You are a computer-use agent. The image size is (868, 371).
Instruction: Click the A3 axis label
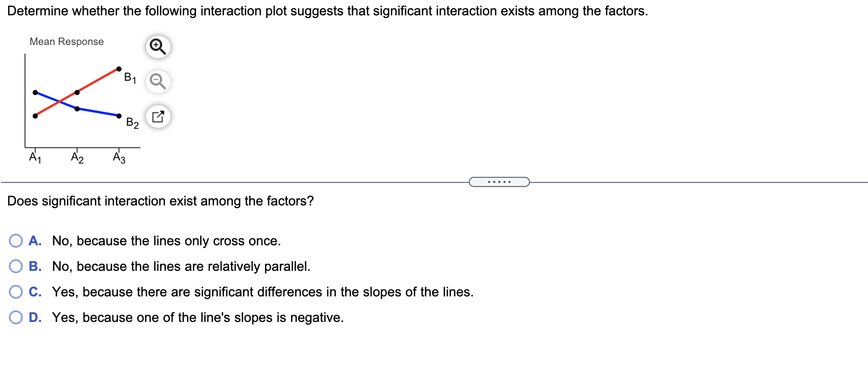(119, 157)
